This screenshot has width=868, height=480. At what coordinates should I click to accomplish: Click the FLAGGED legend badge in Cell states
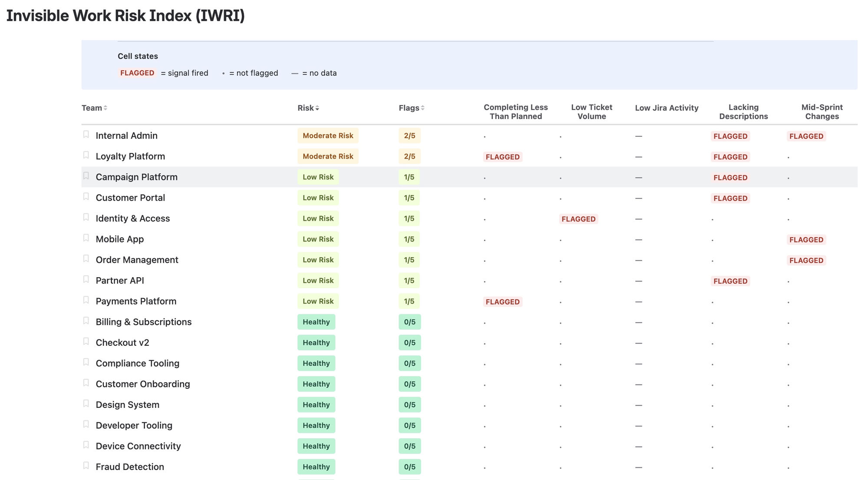point(137,73)
